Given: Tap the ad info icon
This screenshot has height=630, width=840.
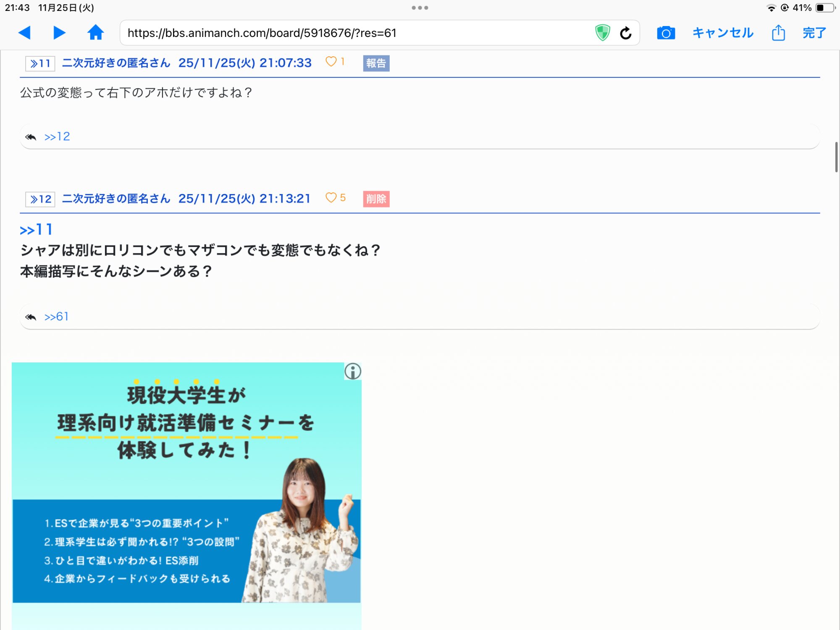Looking at the screenshot, I should (x=353, y=371).
